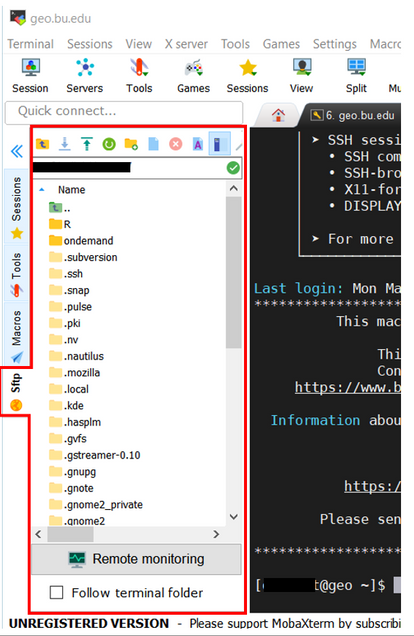Image resolution: width=414 pixels, height=636 pixels.
Task: Select the .nautilus folder
Action: (x=77, y=356)
